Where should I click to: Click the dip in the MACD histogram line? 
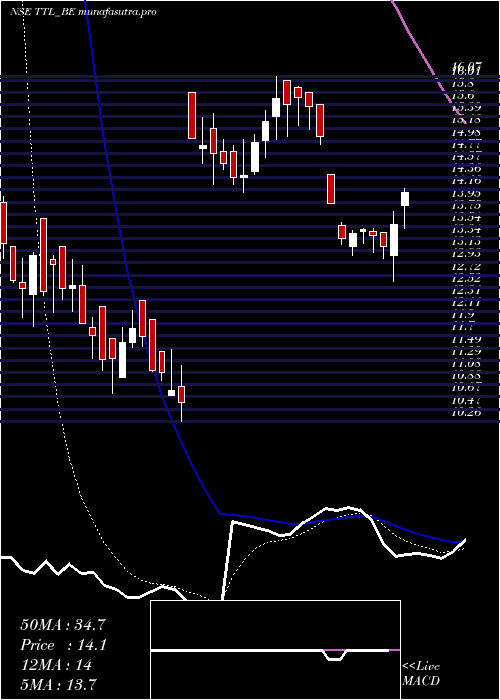point(335,655)
